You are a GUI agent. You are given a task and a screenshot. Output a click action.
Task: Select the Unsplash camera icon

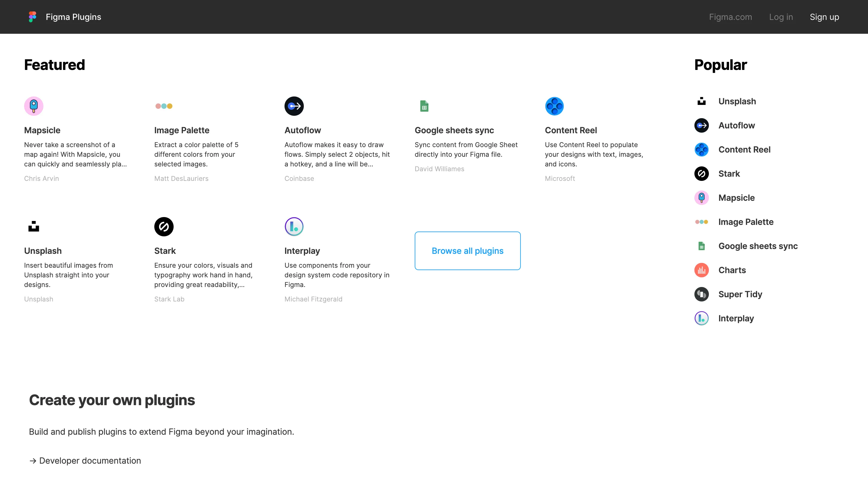(33, 226)
